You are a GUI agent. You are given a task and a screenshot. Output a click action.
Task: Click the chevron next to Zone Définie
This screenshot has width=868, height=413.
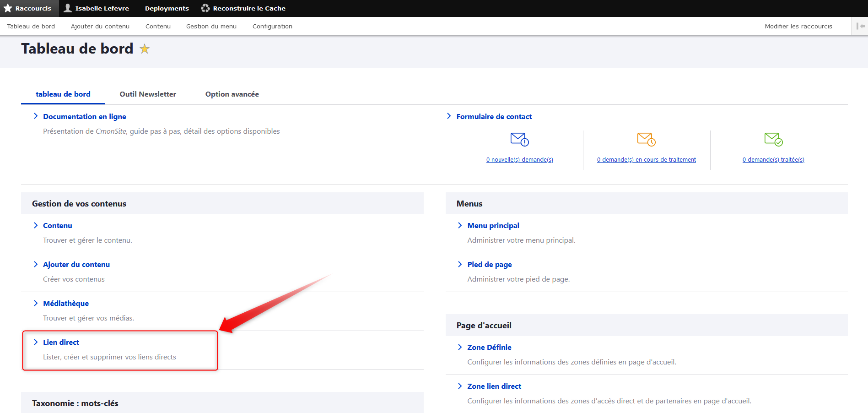pos(460,347)
